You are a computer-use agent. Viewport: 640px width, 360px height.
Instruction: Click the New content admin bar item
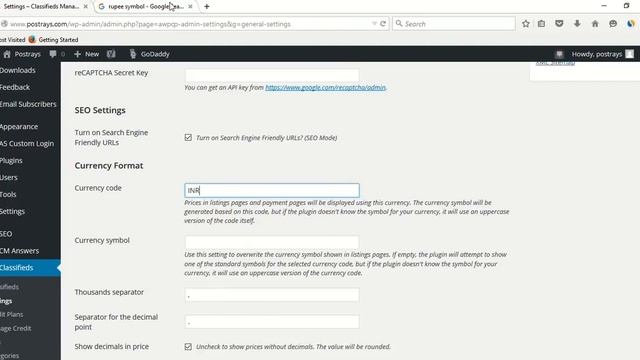click(87, 54)
